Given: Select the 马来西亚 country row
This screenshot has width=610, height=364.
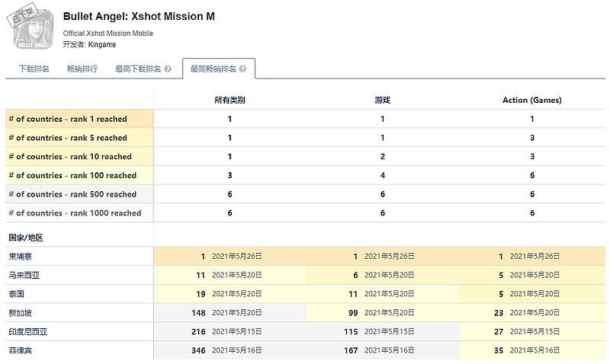Looking at the screenshot, I should [24, 275].
